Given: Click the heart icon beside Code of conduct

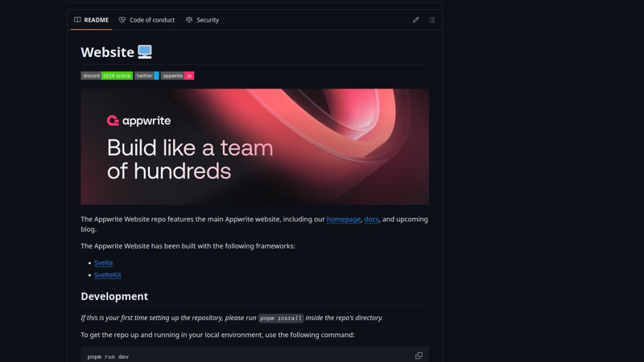Looking at the screenshot, I should pyautogui.click(x=122, y=19).
